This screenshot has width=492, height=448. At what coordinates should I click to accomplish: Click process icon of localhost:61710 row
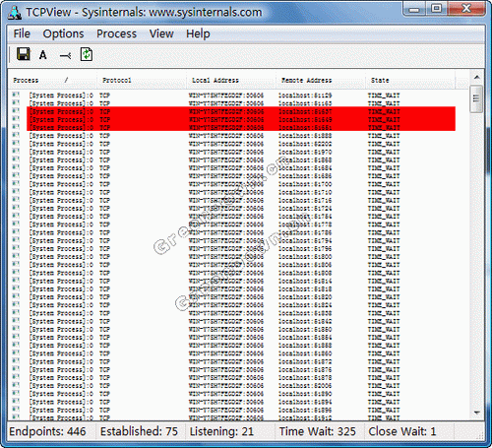pos(16,192)
